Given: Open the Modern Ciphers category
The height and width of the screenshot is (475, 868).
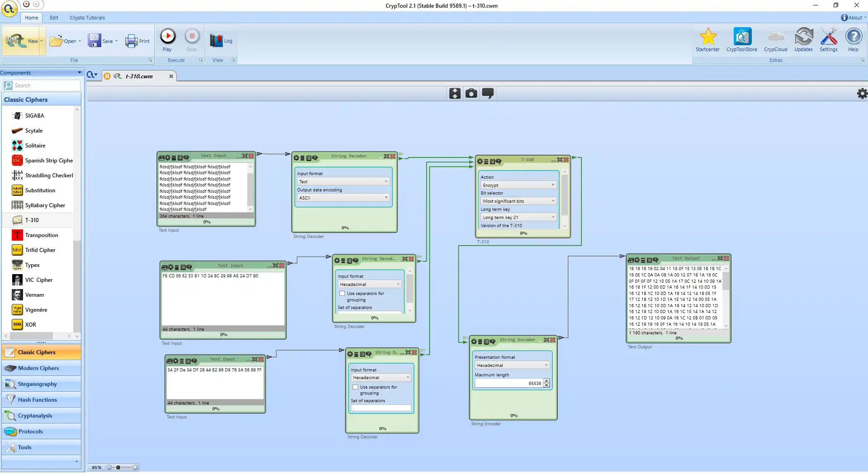Looking at the screenshot, I should (41, 368).
